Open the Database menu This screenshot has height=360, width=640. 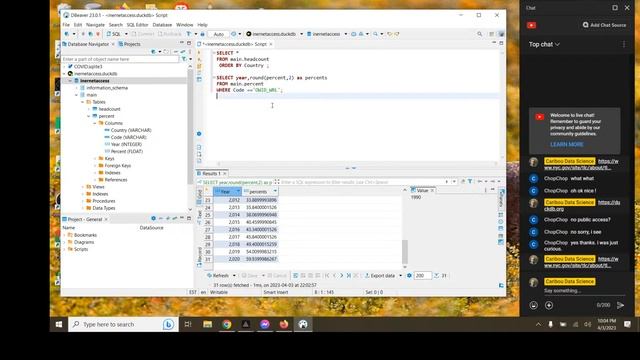pyautogui.click(x=162, y=25)
